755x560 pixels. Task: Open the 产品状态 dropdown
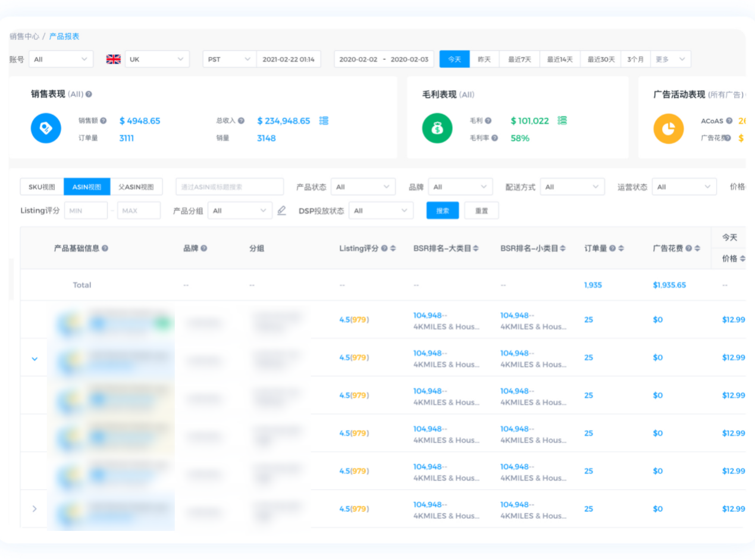(363, 187)
